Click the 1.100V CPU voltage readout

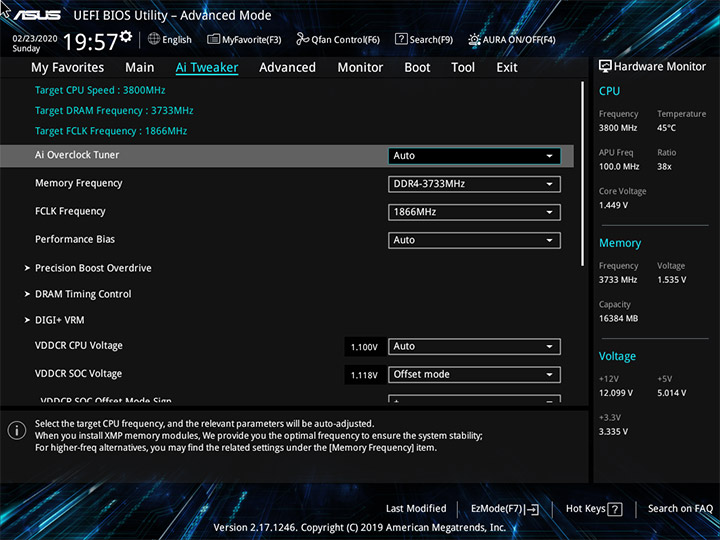point(364,347)
